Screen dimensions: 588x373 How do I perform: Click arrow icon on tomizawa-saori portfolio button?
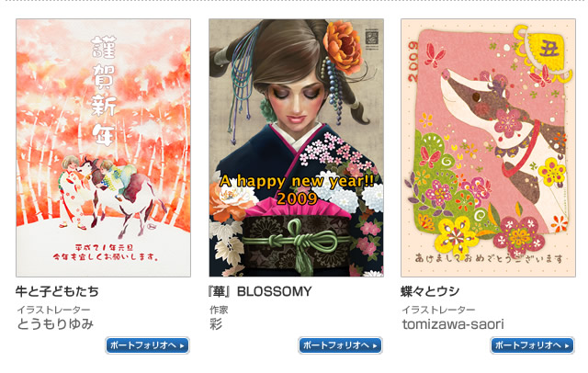567,345
